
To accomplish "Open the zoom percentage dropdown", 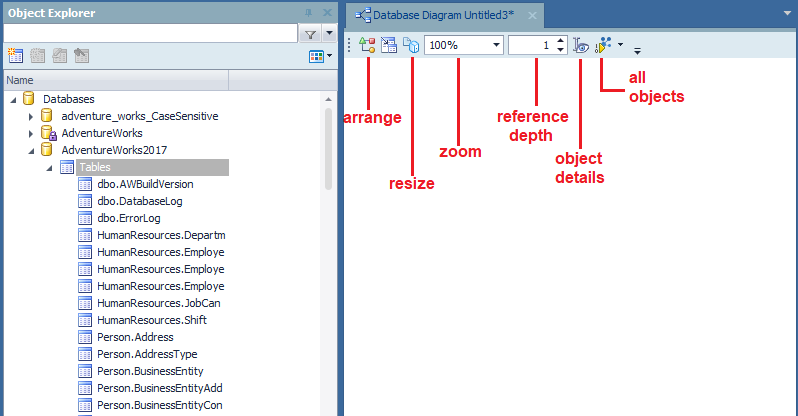I will click(x=496, y=45).
